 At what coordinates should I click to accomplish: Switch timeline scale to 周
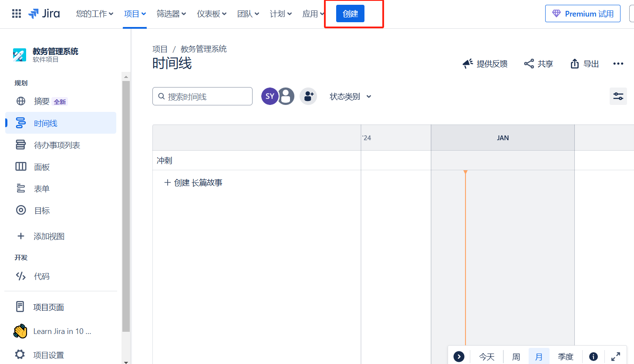[516, 357]
